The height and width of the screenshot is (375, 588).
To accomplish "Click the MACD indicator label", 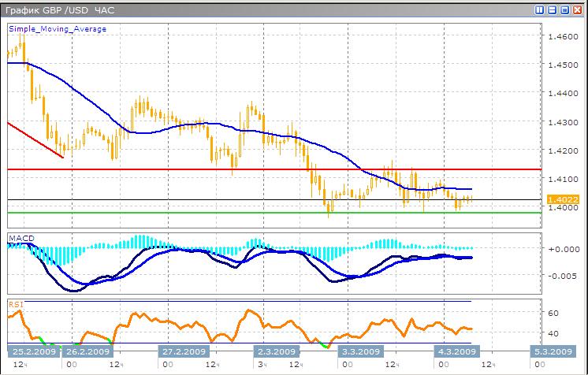I will (x=20, y=237).
